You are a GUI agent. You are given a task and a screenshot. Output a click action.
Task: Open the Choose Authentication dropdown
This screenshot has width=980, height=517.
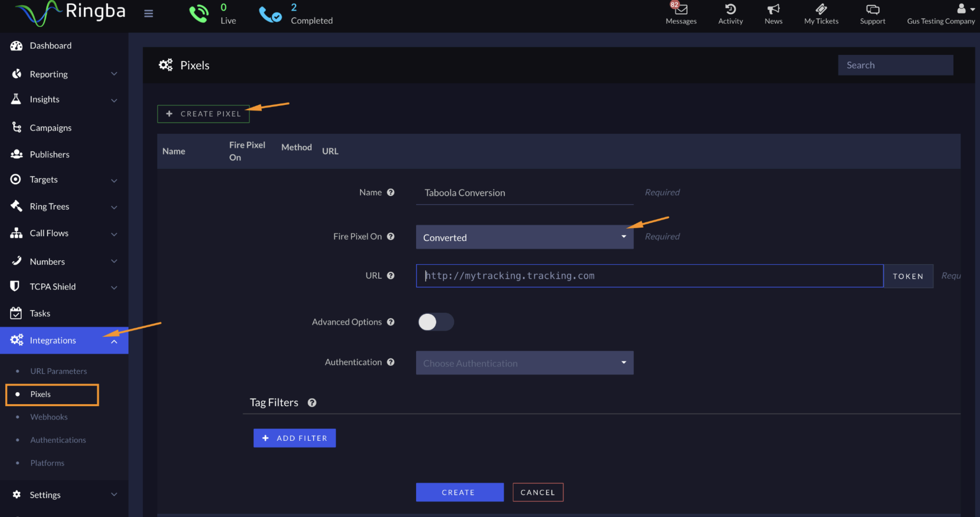click(524, 363)
